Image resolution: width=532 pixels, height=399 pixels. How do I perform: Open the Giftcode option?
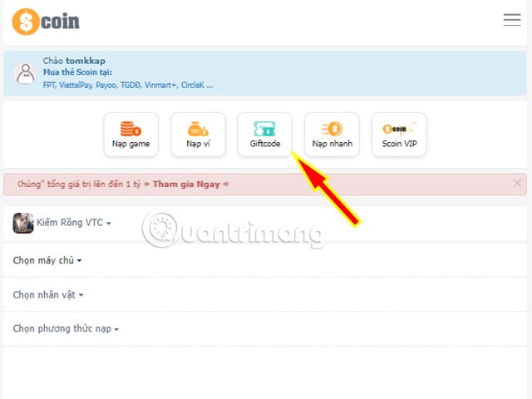pyautogui.click(x=264, y=135)
